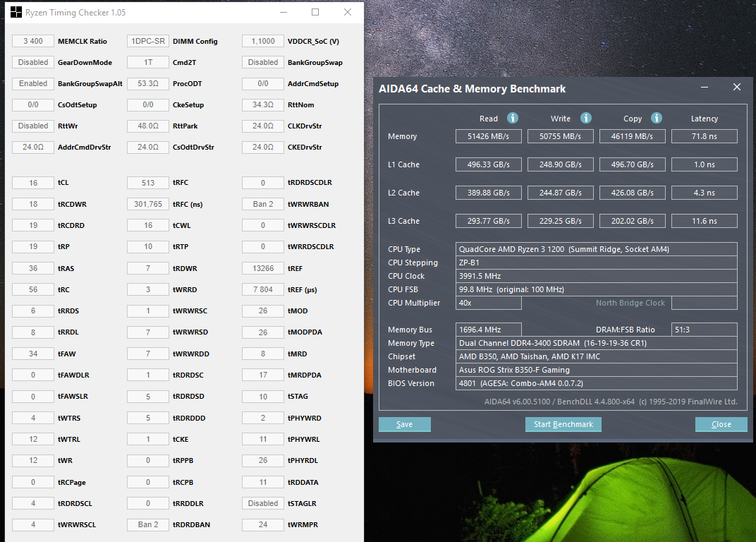
Task: Click the RttPark 48.0Ω value
Action: (148, 126)
